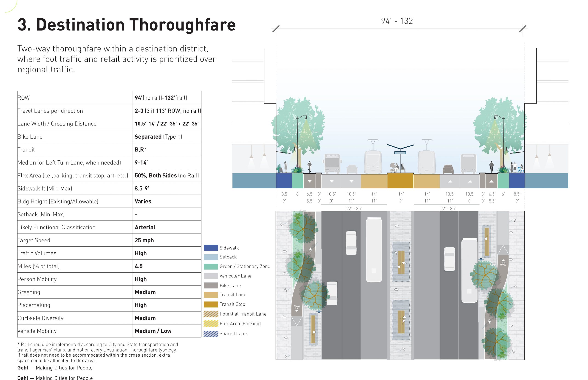Click the right '22' - 35'' crossing distance label
Viewport: 588px width, 380px height.
point(448,209)
